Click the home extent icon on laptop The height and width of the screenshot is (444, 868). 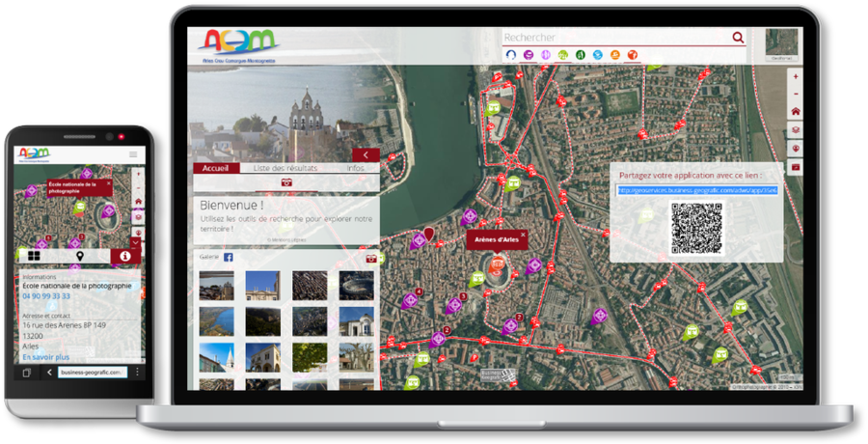tap(795, 111)
